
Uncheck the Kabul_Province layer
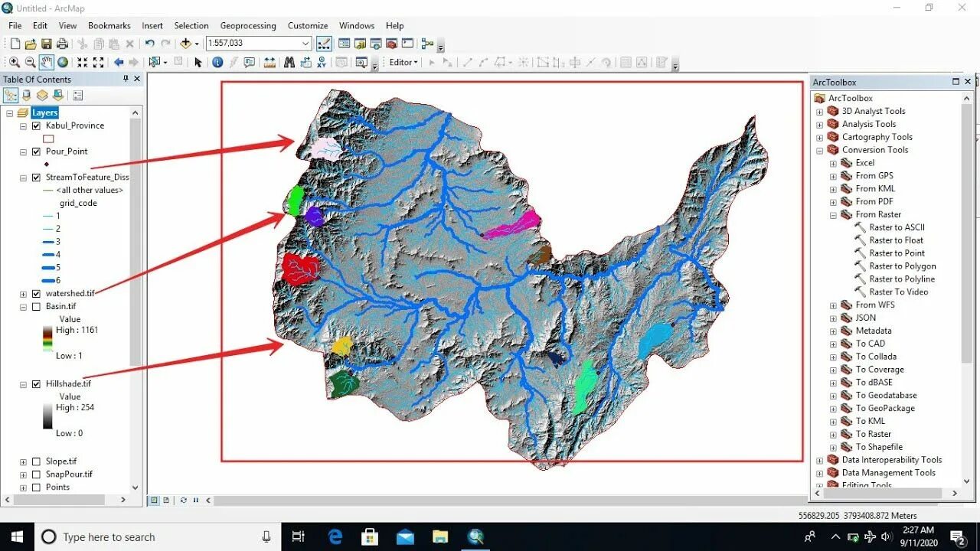36,126
